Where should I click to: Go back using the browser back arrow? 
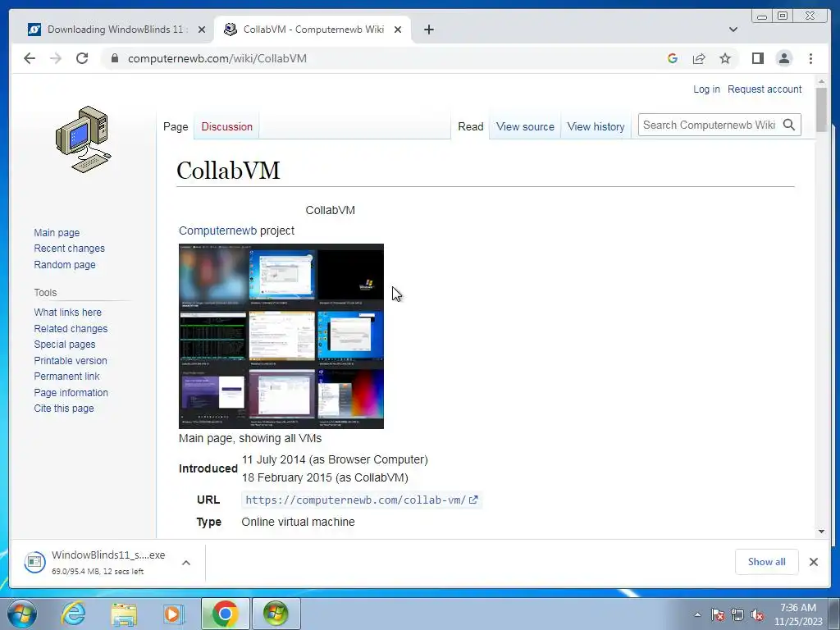30,58
